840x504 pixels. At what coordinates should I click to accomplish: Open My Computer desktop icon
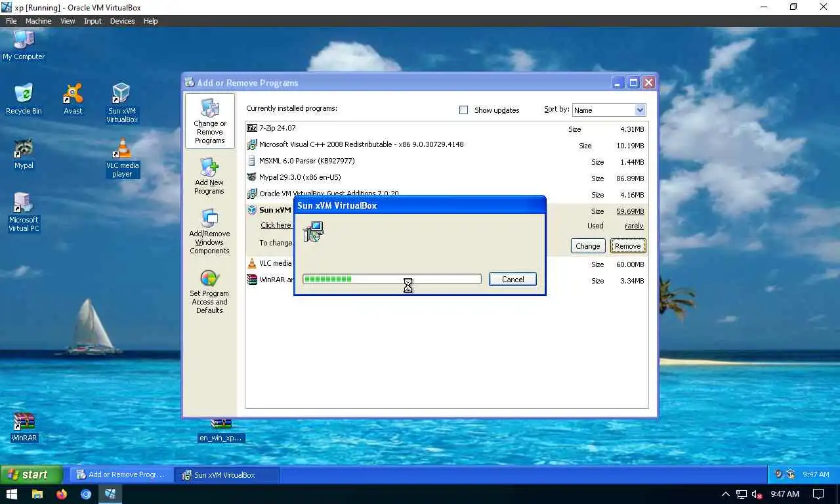click(24, 45)
